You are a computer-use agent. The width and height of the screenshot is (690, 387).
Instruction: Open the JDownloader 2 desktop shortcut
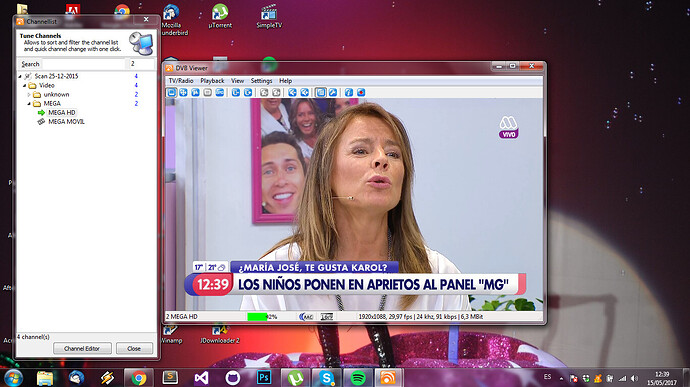coord(220,335)
